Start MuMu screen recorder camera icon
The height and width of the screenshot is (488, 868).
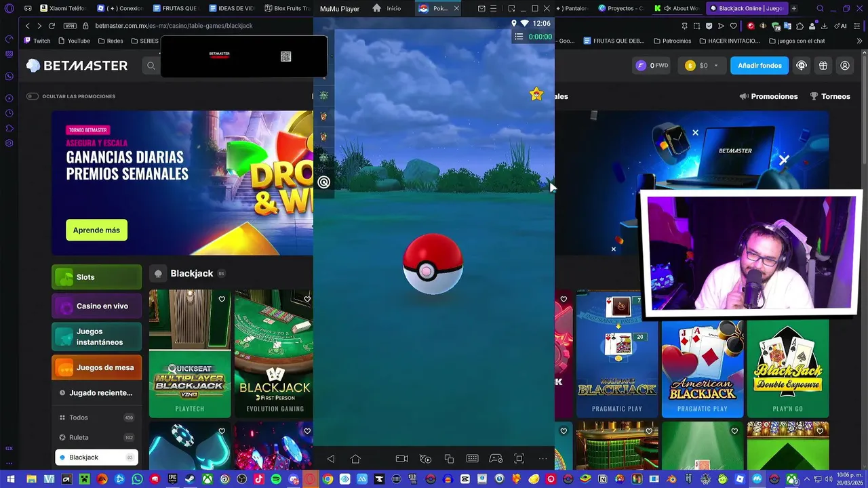tap(401, 459)
